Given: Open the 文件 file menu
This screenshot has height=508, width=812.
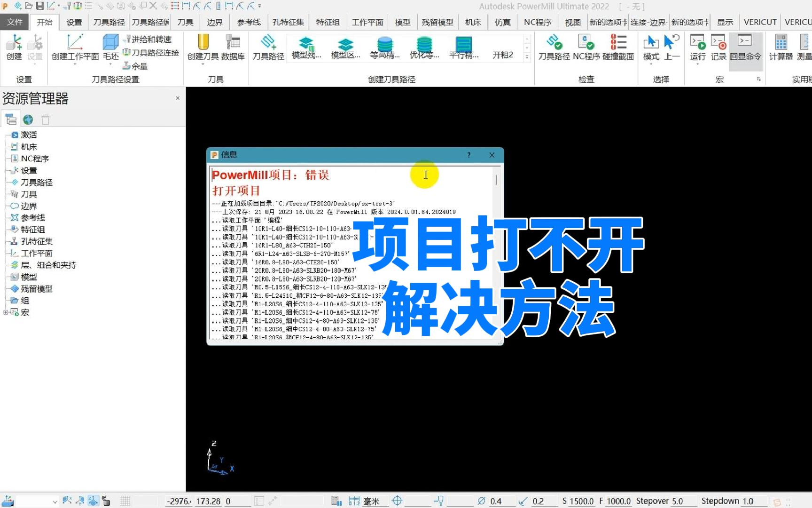Looking at the screenshot, I should (x=15, y=22).
